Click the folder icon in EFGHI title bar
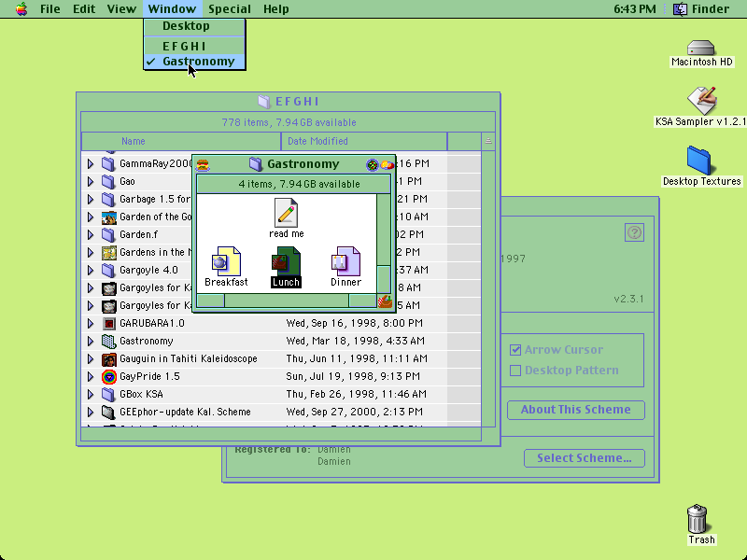Screen dimensions: 747x560 click(264, 102)
